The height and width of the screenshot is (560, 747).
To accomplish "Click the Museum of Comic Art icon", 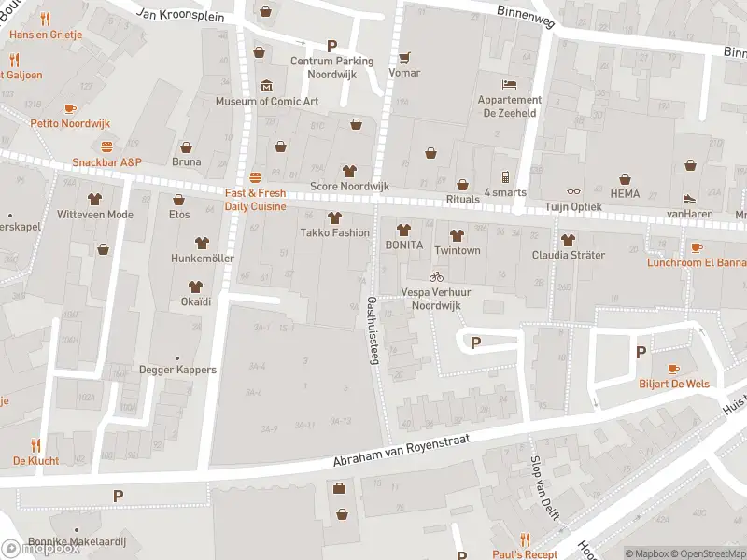I will (266, 86).
